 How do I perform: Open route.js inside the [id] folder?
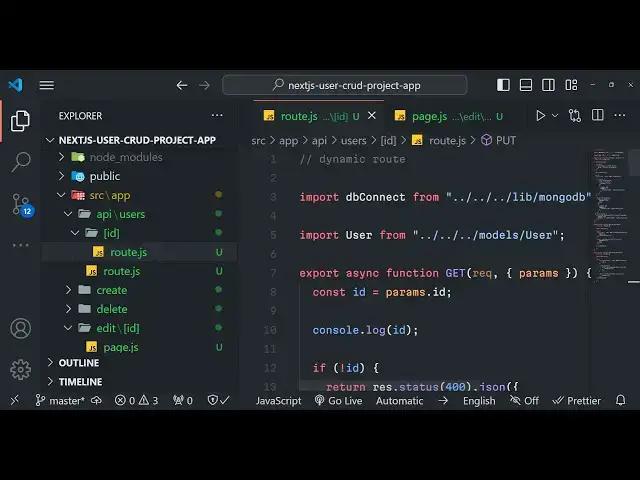139,252
